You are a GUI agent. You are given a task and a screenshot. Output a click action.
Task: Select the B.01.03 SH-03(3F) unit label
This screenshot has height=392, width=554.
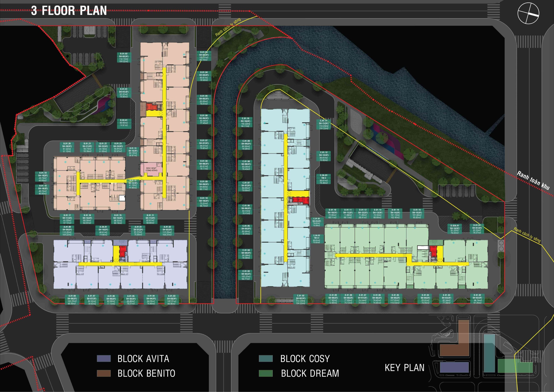click(204, 56)
